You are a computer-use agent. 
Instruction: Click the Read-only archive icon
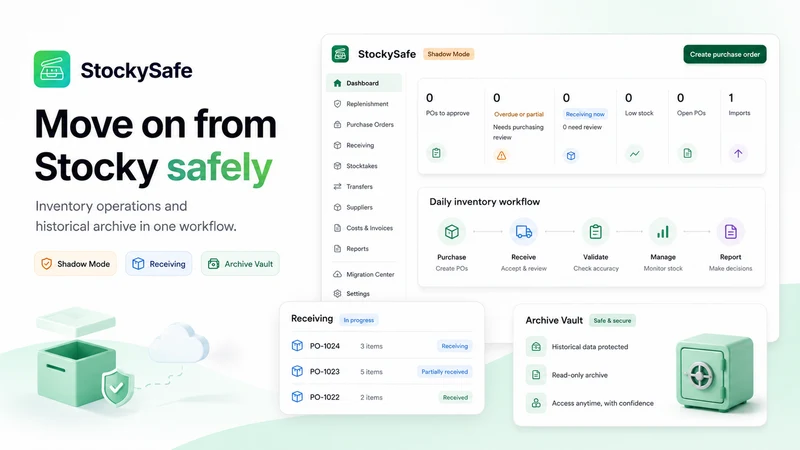coord(536,375)
